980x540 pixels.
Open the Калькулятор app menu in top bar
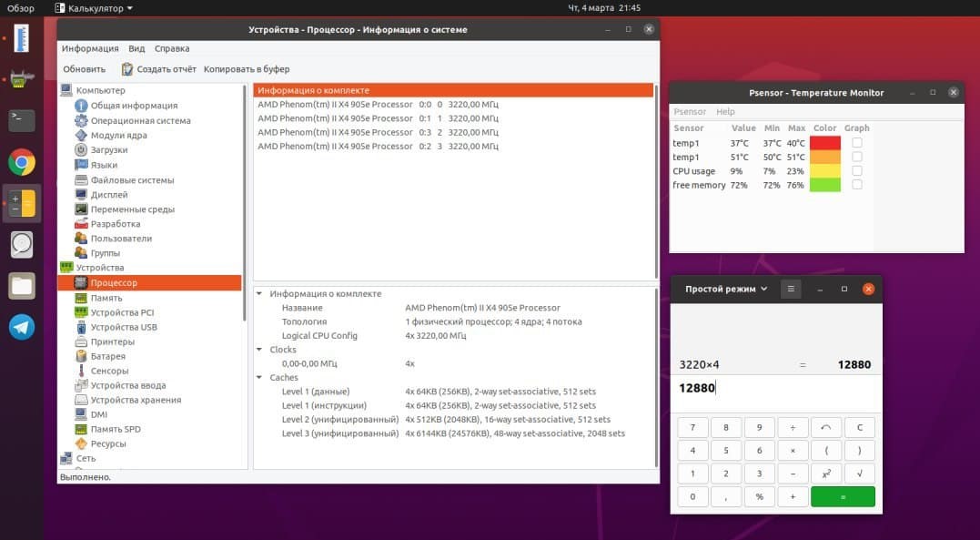click(94, 8)
